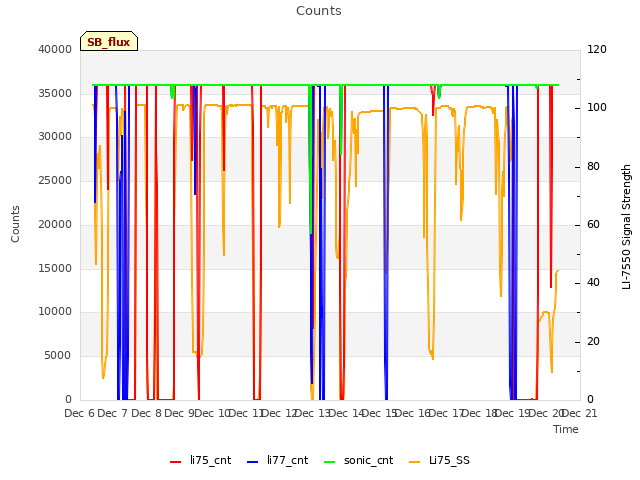This screenshot has height=480, width=640.
Task: Click the red li75_cnt legend swatch
Action: pos(176,462)
